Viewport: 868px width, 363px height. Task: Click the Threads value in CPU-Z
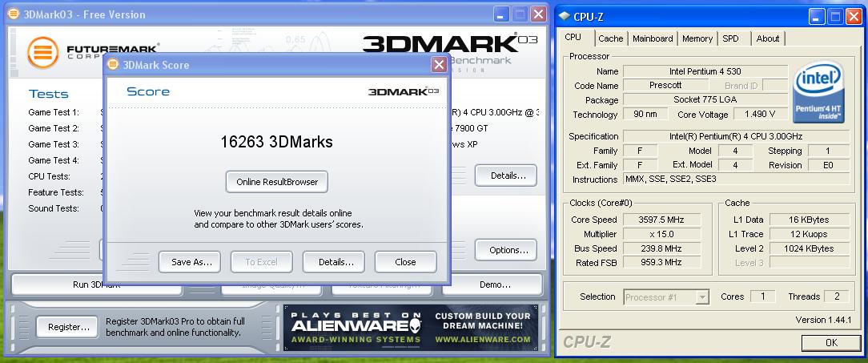(x=837, y=296)
